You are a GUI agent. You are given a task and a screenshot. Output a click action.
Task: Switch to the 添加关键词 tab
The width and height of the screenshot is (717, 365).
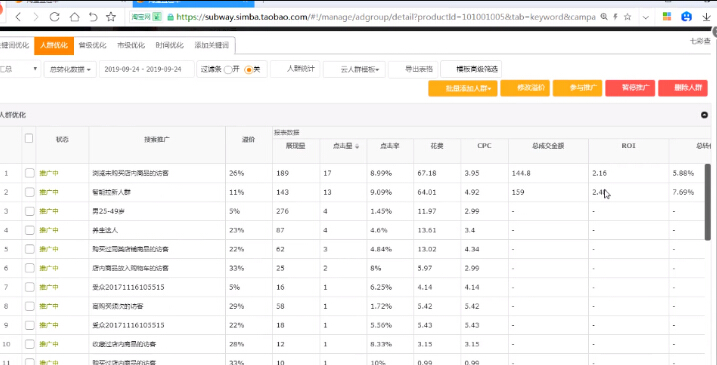point(211,45)
